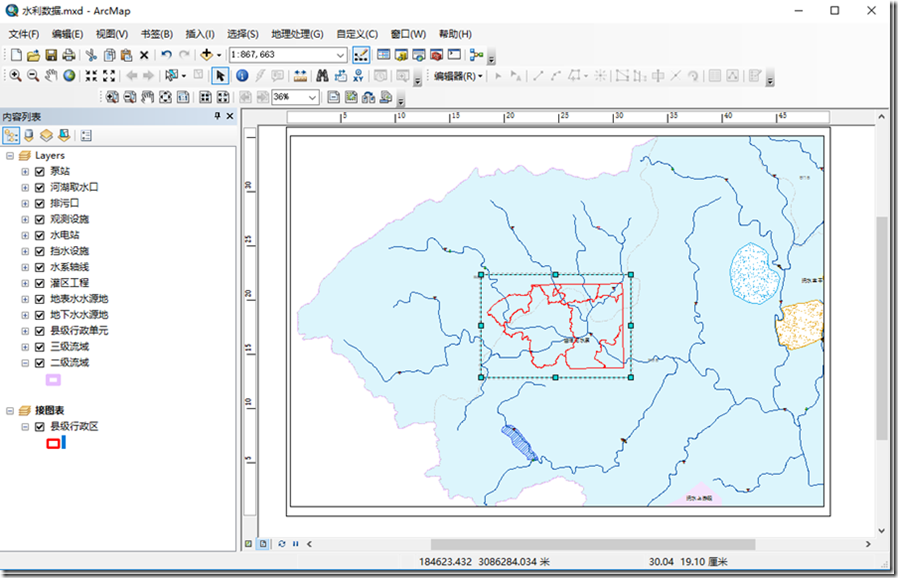Open the layout zoom 36% dropdown
Screen dimensions: 898x578
pyautogui.click(x=312, y=97)
